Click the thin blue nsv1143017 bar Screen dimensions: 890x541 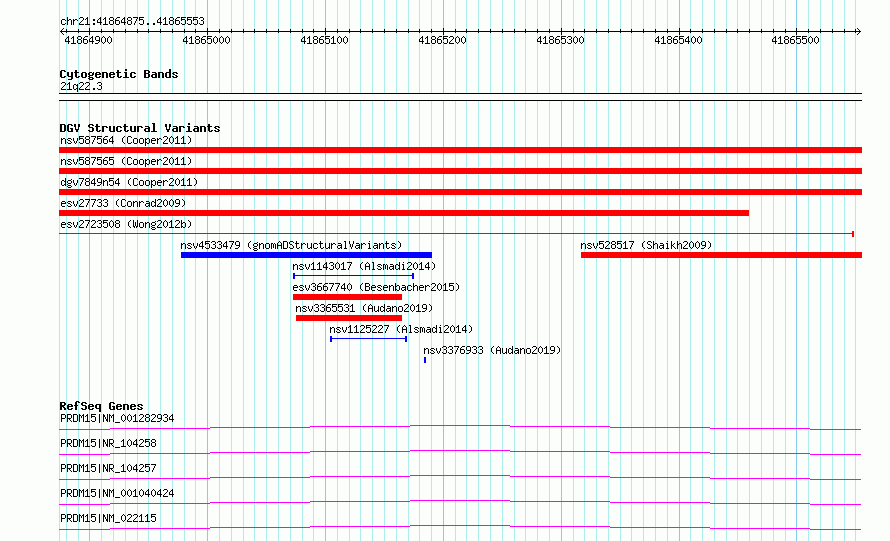353,276
